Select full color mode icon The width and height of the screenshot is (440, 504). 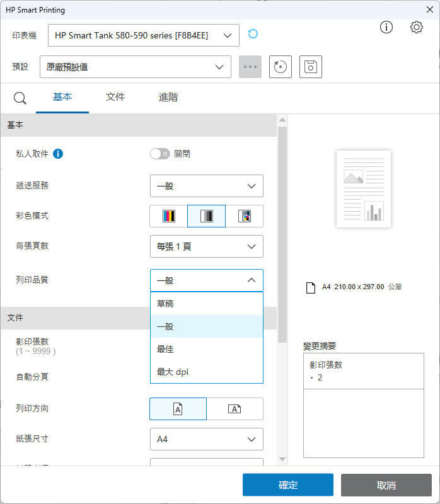tap(169, 216)
